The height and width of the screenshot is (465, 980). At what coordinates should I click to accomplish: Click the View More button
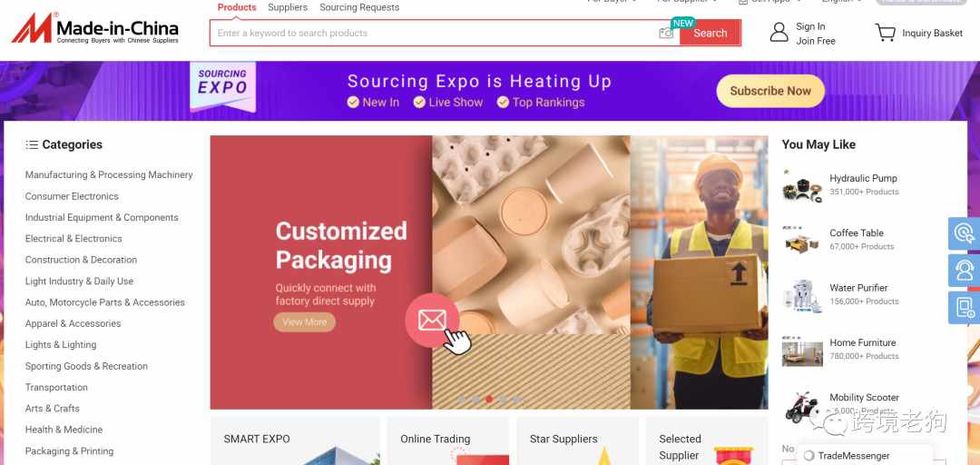tap(304, 322)
